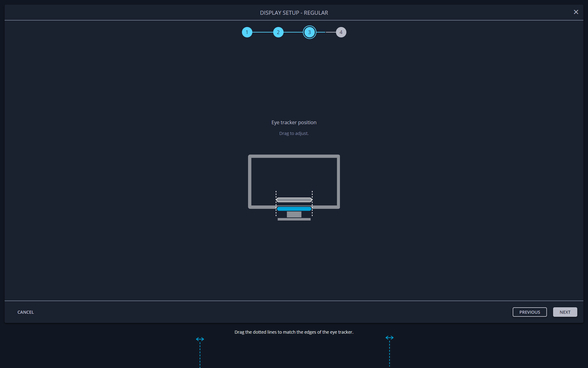Click the gray screen-edge bar above the tracker
588x368 pixels.
[294, 200]
